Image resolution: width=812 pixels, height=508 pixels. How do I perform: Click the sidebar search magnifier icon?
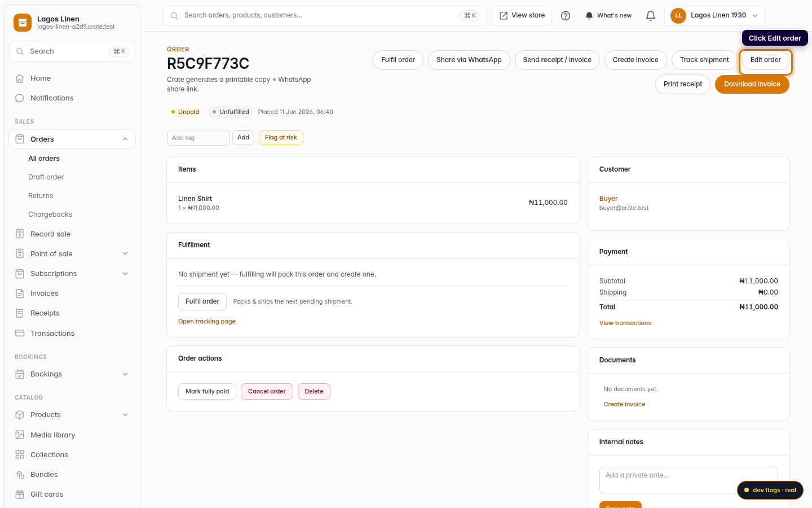point(20,51)
